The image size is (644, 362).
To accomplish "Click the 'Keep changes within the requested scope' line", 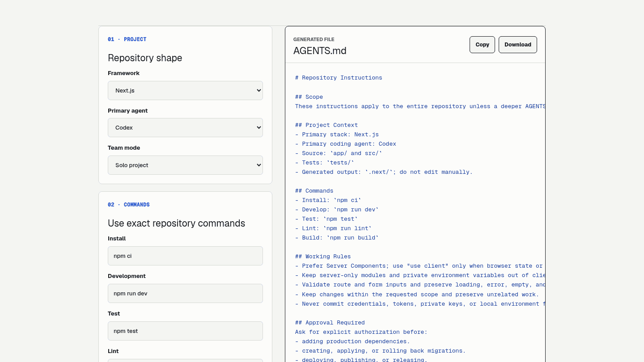I will pos(417,295).
